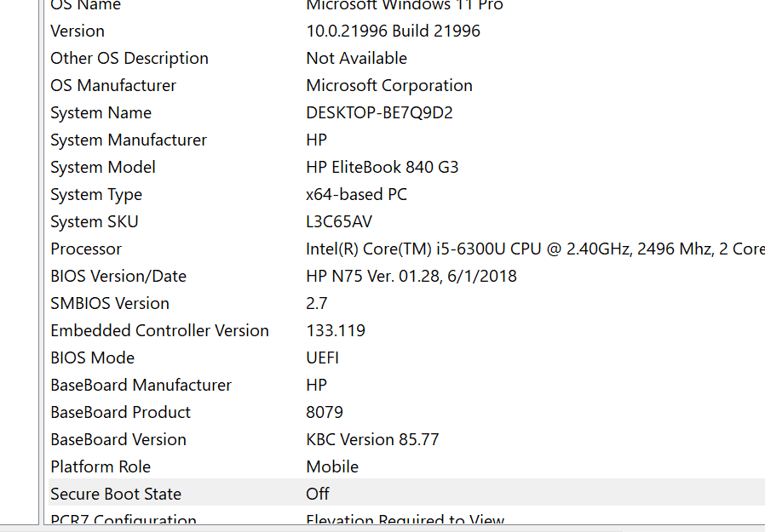Click the Embedded Controller Version label
Image resolution: width=765 pixels, height=532 pixels.
coord(159,330)
